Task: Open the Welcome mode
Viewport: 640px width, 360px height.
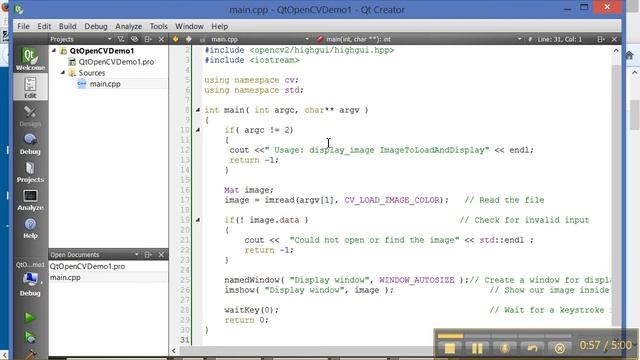Action: (30, 59)
